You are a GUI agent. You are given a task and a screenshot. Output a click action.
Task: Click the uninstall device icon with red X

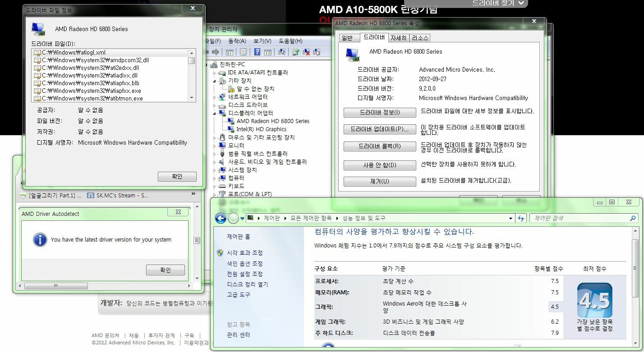[x=306, y=52]
